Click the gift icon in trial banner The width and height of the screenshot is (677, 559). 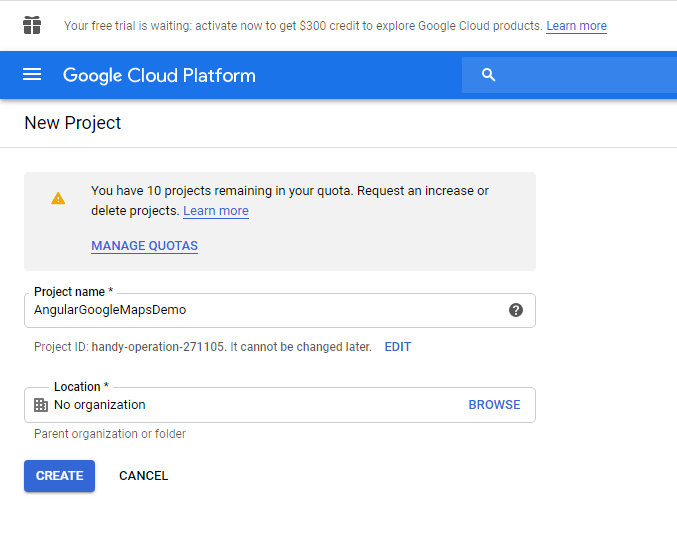pyautogui.click(x=33, y=25)
